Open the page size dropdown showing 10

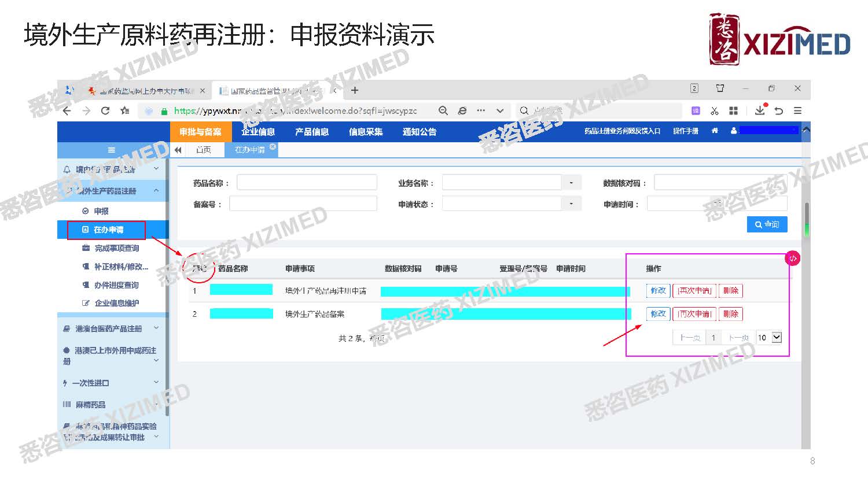(x=777, y=337)
